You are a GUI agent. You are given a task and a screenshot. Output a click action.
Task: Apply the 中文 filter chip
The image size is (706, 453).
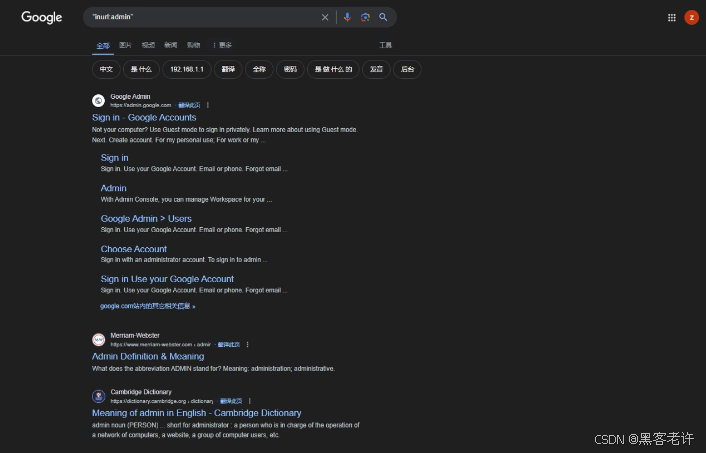click(x=106, y=69)
